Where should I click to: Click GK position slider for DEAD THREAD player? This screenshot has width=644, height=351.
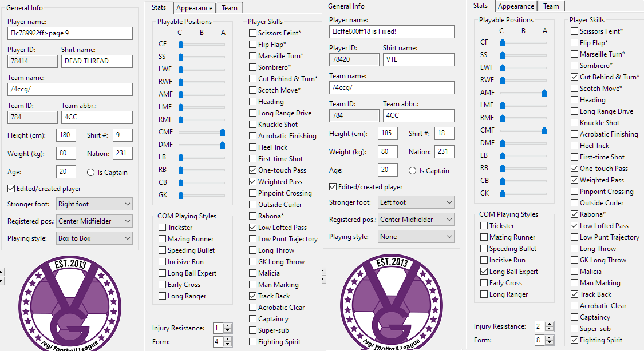pyautogui.click(x=202, y=195)
